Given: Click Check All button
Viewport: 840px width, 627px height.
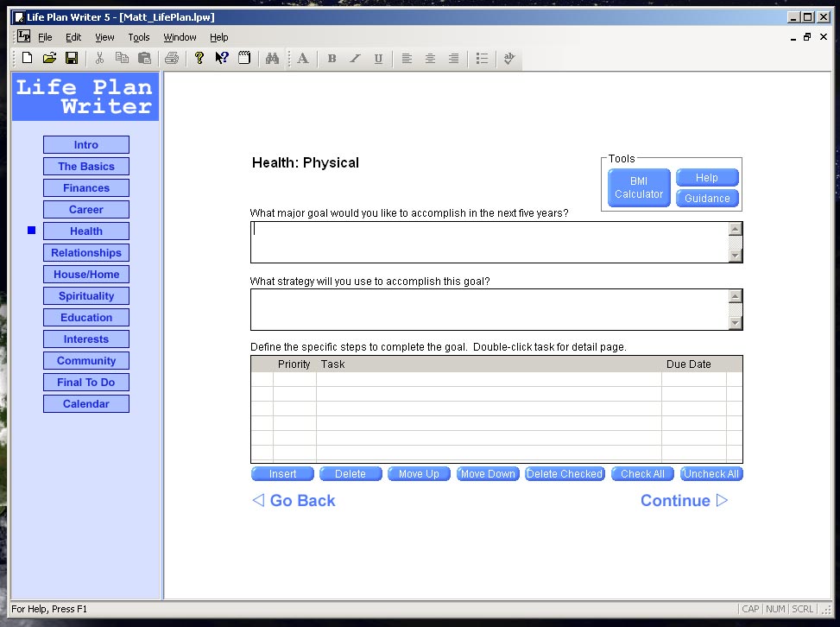Looking at the screenshot, I should (x=642, y=474).
